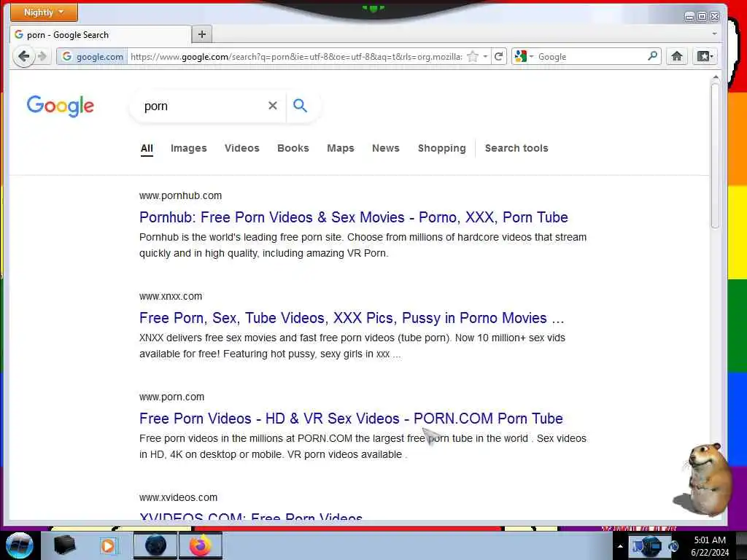Select the All results tab
This screenshot has height=560, width=747.
pyautogui.click(x=147, y=149)
